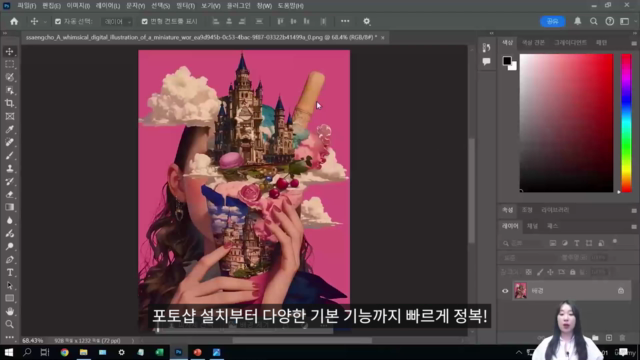
Task: Open the History panel icon
Action: [x=486, y=48]
